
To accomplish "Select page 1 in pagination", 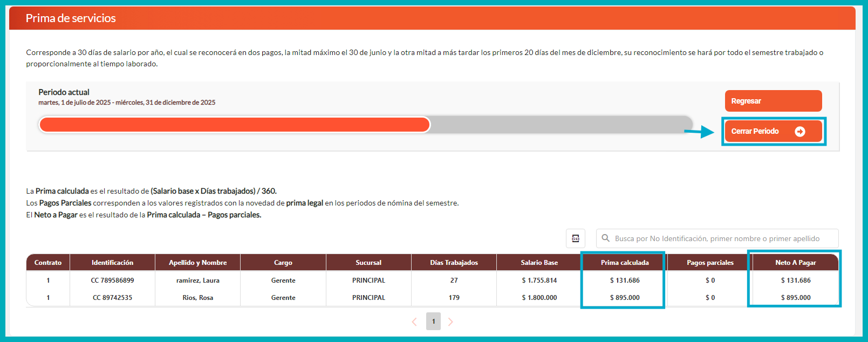I will 433,322.
